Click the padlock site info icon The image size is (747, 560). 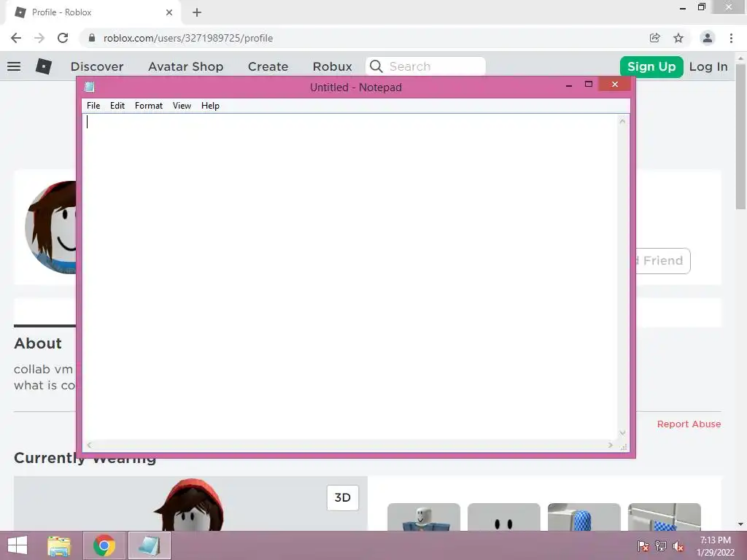click(x=92, y=38)
